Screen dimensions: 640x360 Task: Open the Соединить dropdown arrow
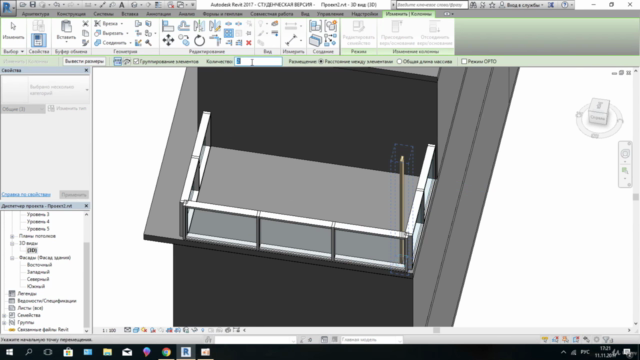pyautogui.click(x=130, y=42)
